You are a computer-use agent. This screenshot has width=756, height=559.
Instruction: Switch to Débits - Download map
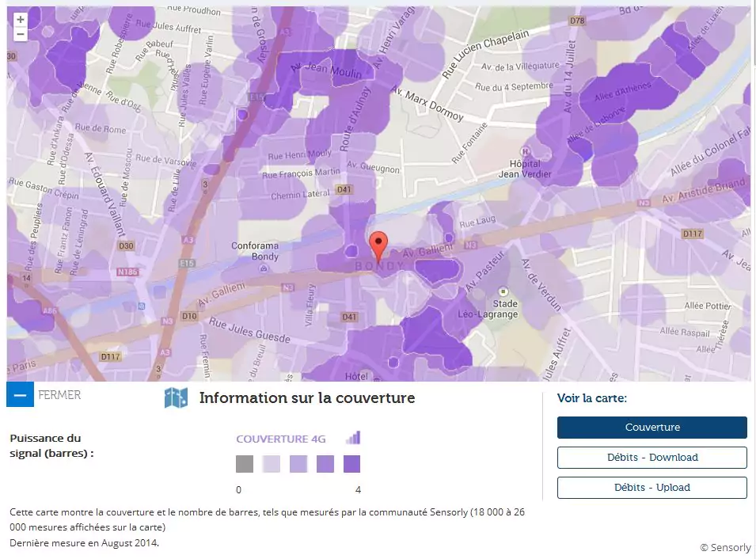[x=652, y=458]
